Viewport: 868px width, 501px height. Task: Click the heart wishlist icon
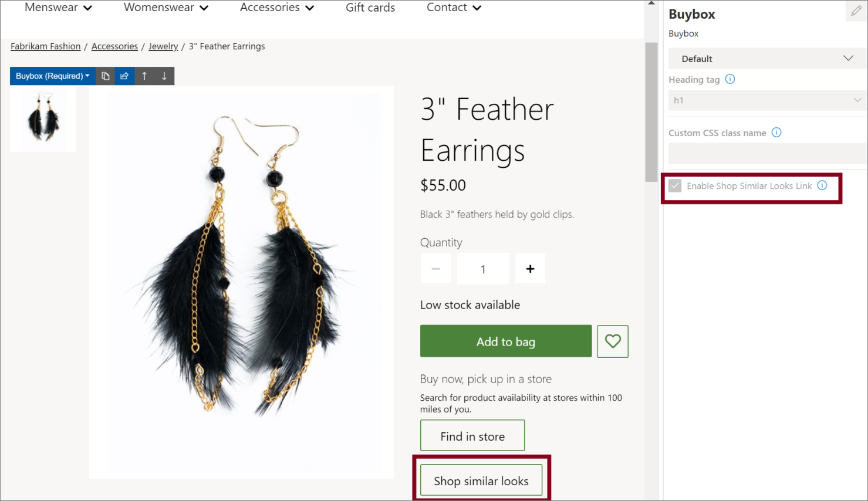click(x=613, y=341)
